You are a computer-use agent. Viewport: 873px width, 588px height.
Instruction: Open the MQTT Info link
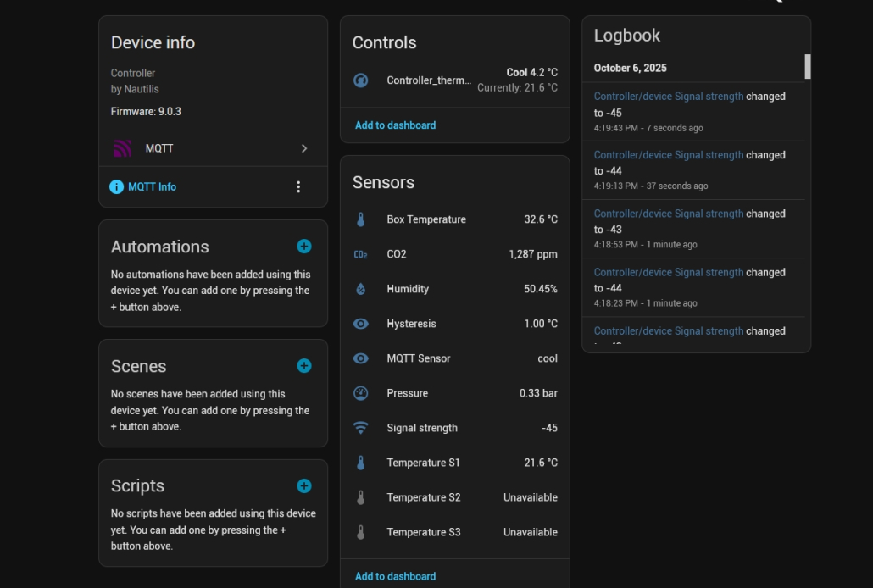[x=152, y=187]
